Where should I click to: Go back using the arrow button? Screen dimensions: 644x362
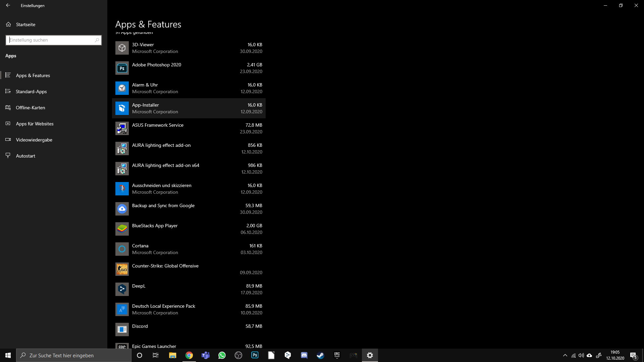(x=8, y=5)
